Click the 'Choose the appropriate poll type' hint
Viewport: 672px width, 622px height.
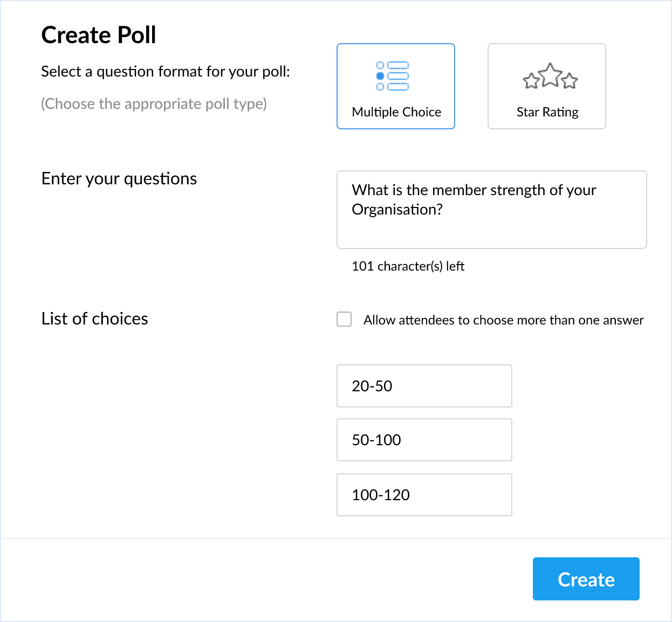click(154, 103)
